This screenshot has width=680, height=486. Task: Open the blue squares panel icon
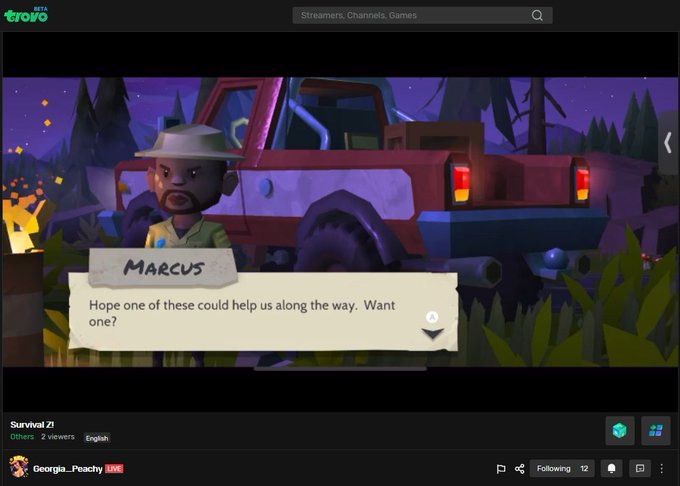[x=656, y=431]
